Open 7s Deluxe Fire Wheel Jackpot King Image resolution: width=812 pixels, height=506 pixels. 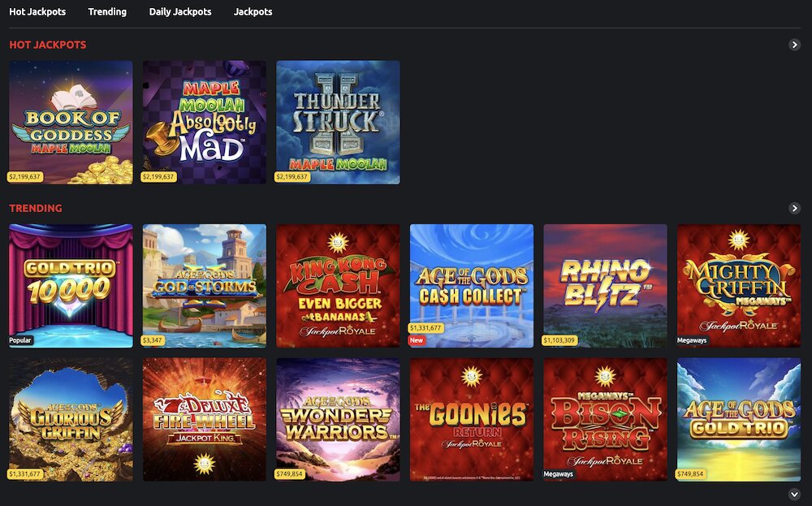point(205,420)
